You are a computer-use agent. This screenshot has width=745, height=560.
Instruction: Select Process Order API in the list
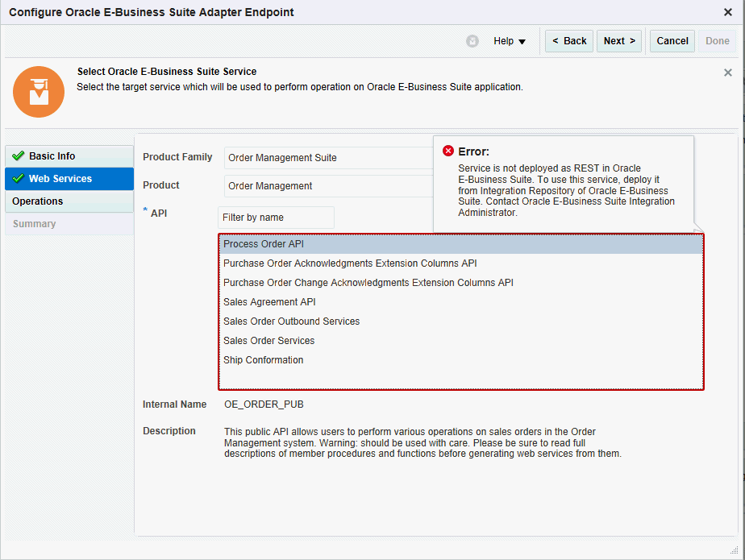[x=461, y=244]
